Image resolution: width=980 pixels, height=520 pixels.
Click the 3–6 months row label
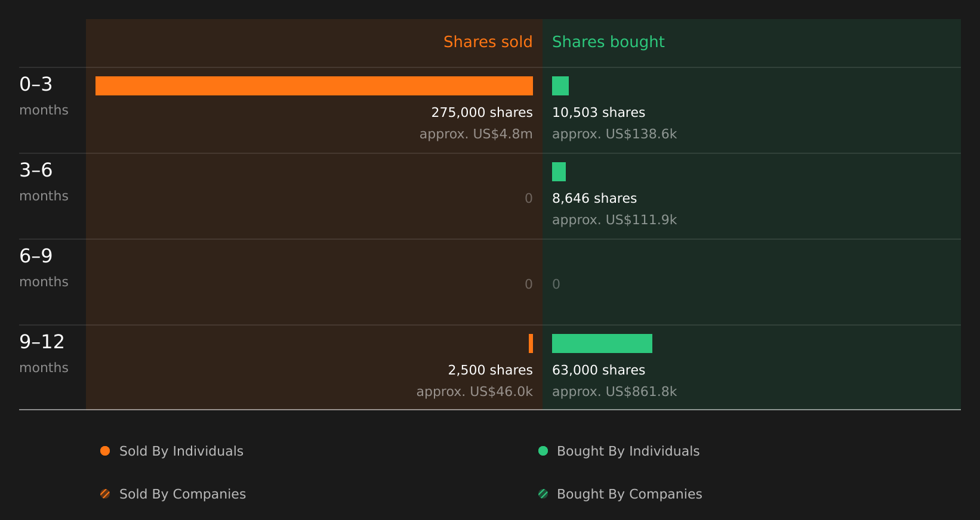44,182
